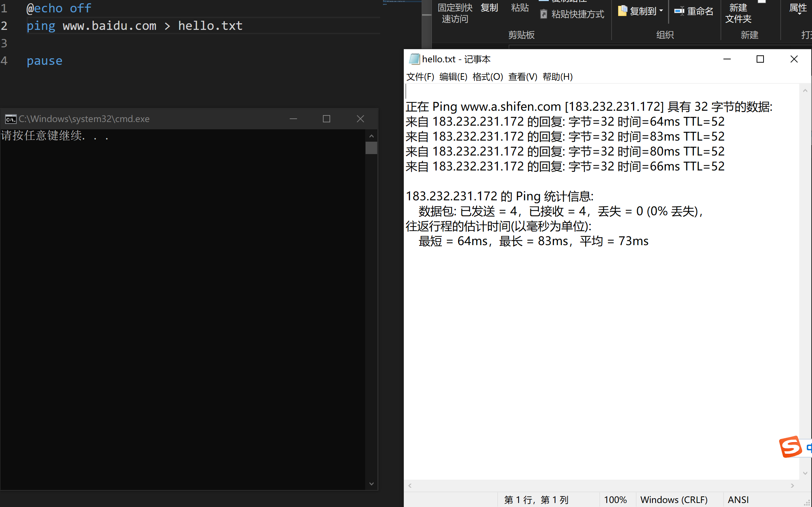Click the 粘贴 button in the ribbon
This screenshot has height=507, width=812.
pyautogui.click(x=520, y=8)
